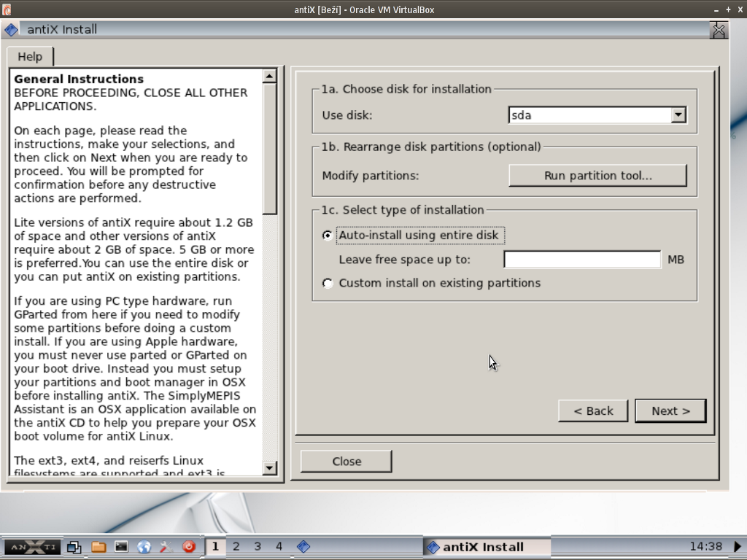Click the help panel scroll down arrow
747x560 pixels.
coord(269,467)
